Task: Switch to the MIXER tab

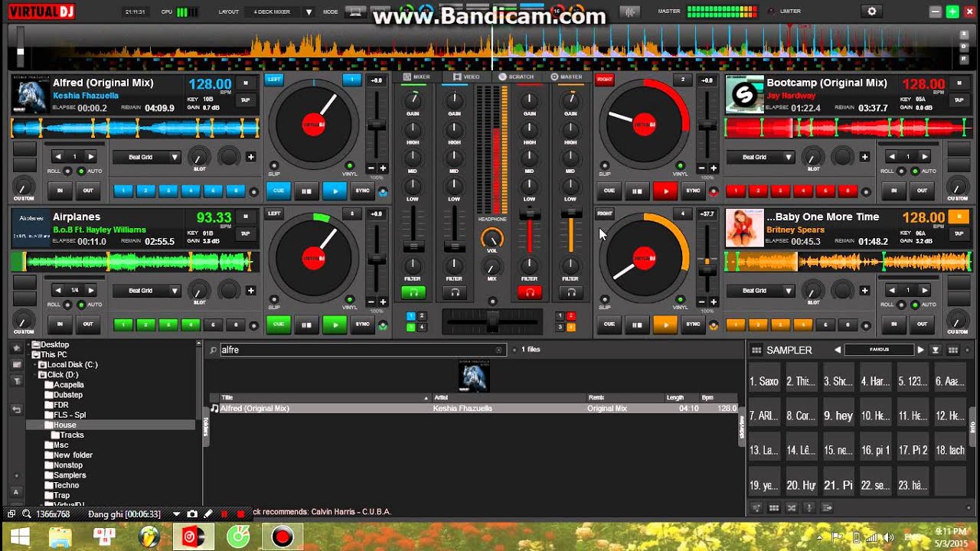Action: point(416,77)
